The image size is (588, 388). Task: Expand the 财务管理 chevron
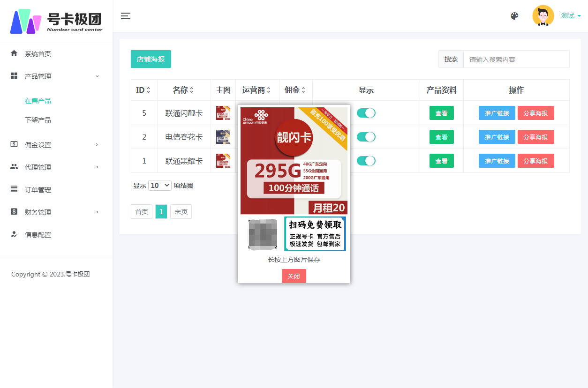coord(97,212)
